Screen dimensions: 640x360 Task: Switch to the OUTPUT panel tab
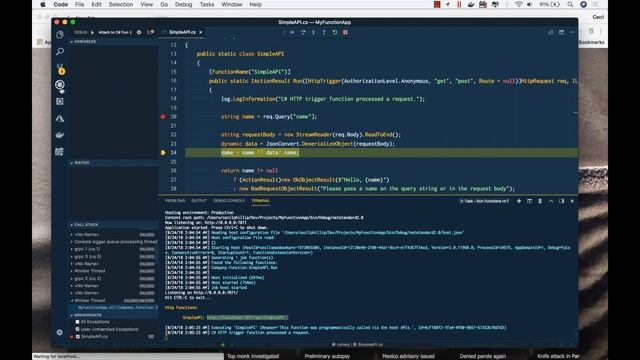pyautogui.click(x=199, y=201)
